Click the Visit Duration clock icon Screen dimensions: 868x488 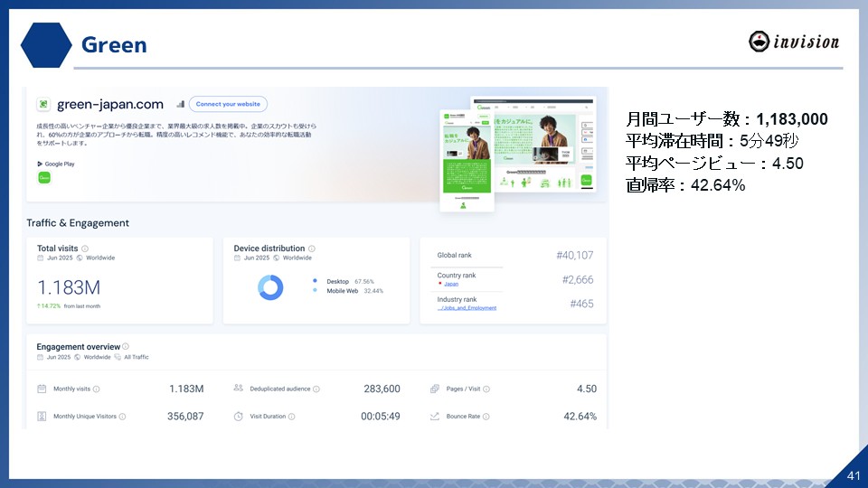[238, 416]
